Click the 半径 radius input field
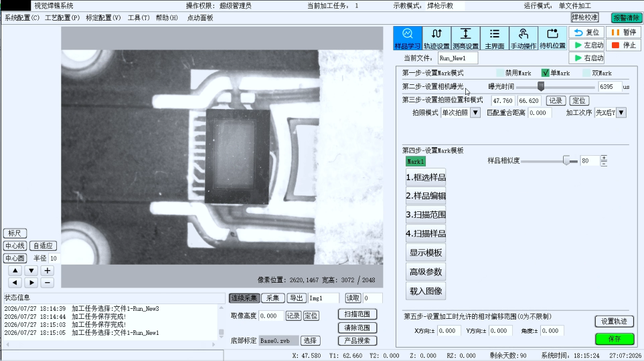The height and width of the screenshot is (361, 644). click(x=54, y=258)
